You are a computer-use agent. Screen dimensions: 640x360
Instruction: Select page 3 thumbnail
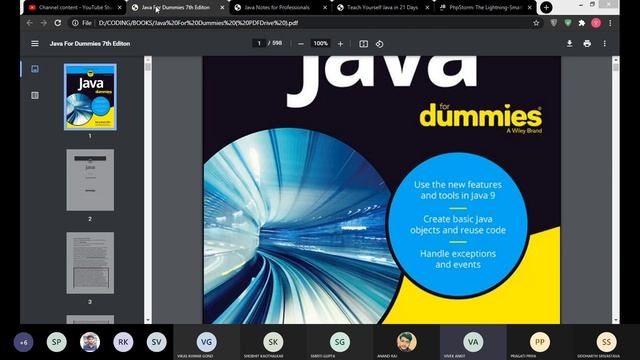[90, 262]
